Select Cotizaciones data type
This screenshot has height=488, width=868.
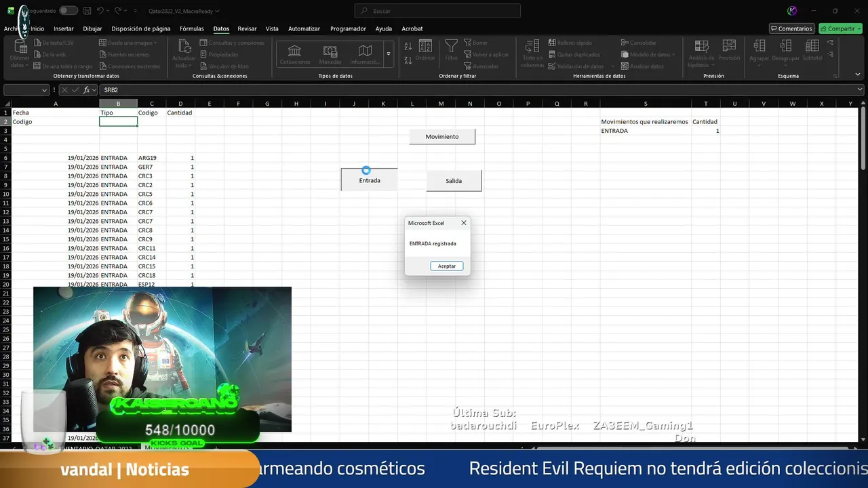294,54
